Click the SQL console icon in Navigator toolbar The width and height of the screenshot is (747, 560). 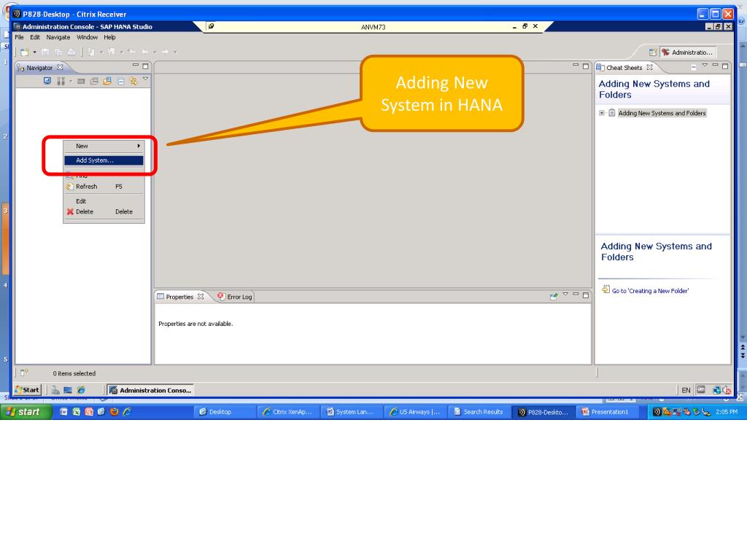81,82
